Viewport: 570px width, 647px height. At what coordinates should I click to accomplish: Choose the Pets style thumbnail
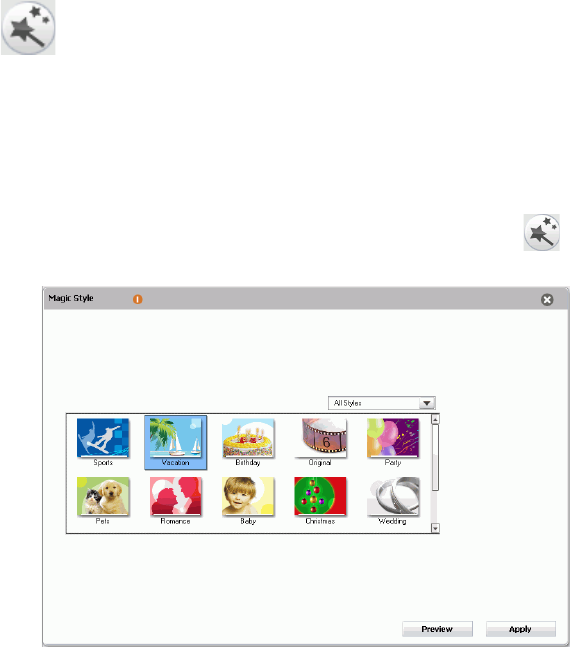(103, 501)
